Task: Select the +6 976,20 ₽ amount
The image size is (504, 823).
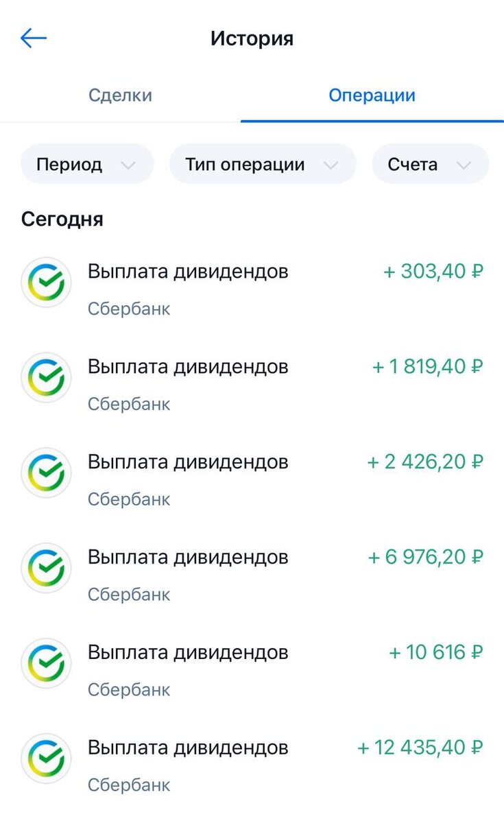Action: 426,558
